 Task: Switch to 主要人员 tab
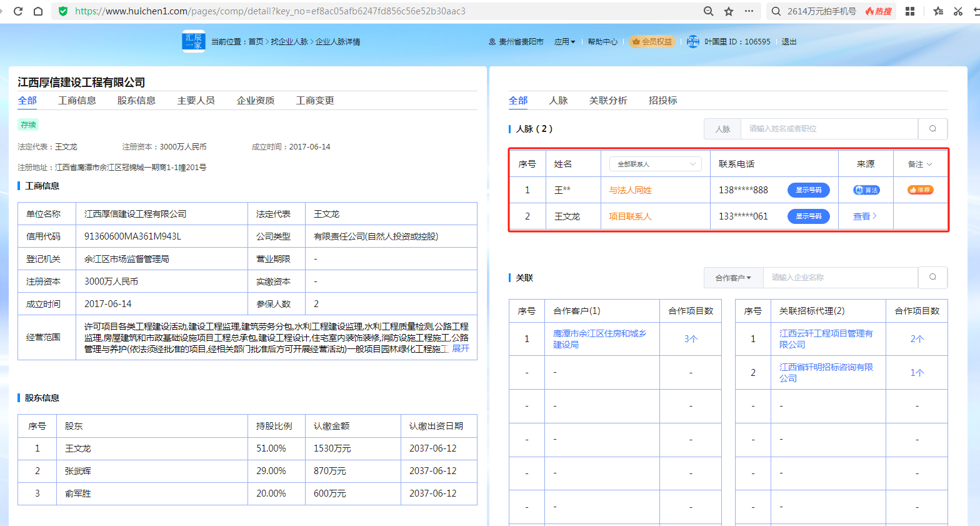(x=196, y=101)
